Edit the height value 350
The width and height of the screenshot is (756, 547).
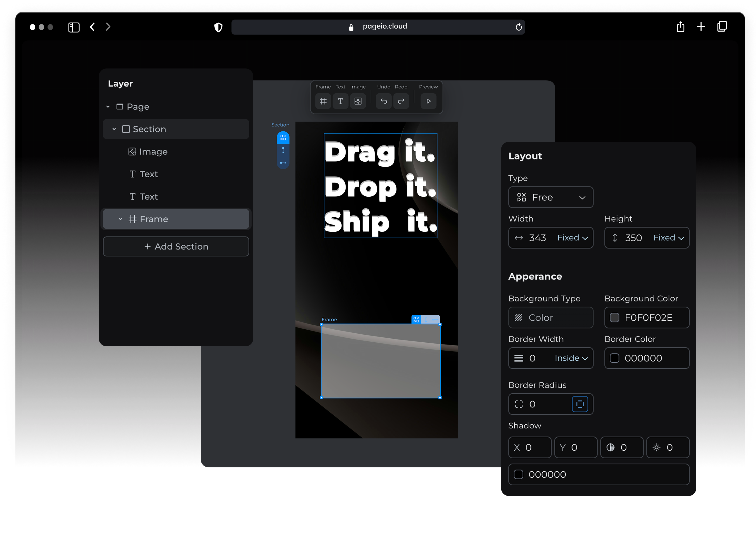point(633,238)
